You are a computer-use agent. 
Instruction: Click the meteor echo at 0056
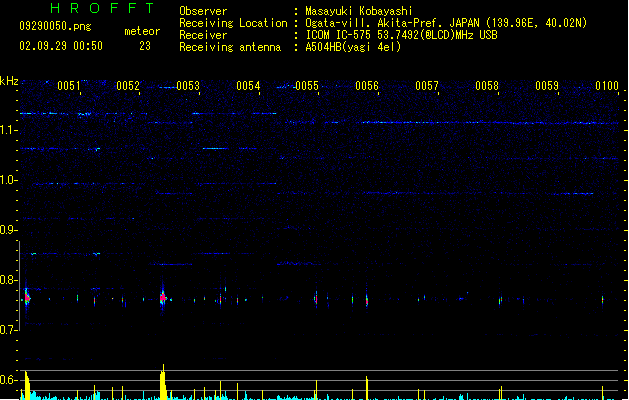point(367,300)
